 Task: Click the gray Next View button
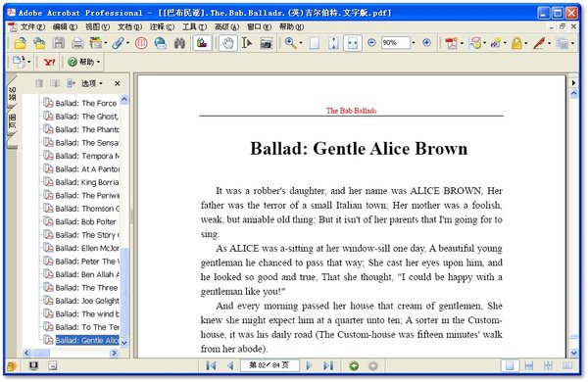(372, 366)
